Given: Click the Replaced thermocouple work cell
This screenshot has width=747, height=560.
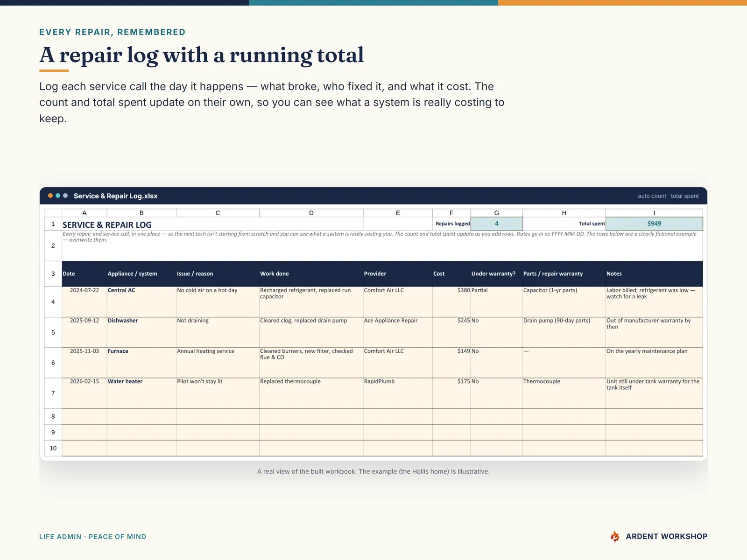Looking at the screenshot, I should [311, 393].
